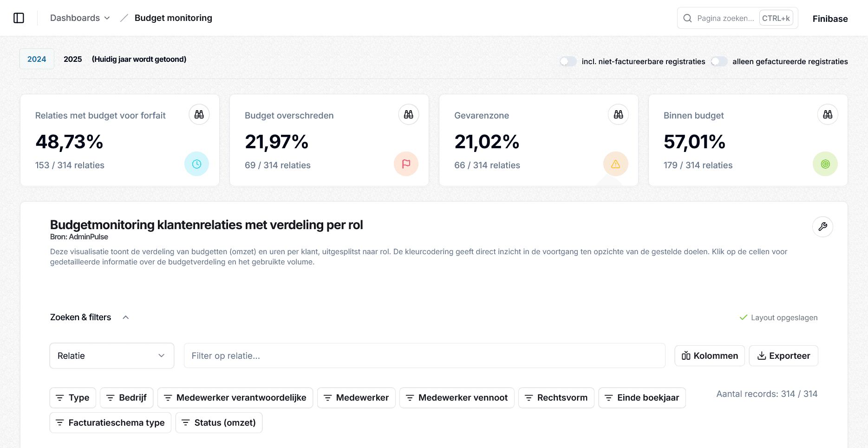Click the clock icon on the forfait card
This screenshot has height=448, width=868.
pyautogui.click(x=196, y=164)
